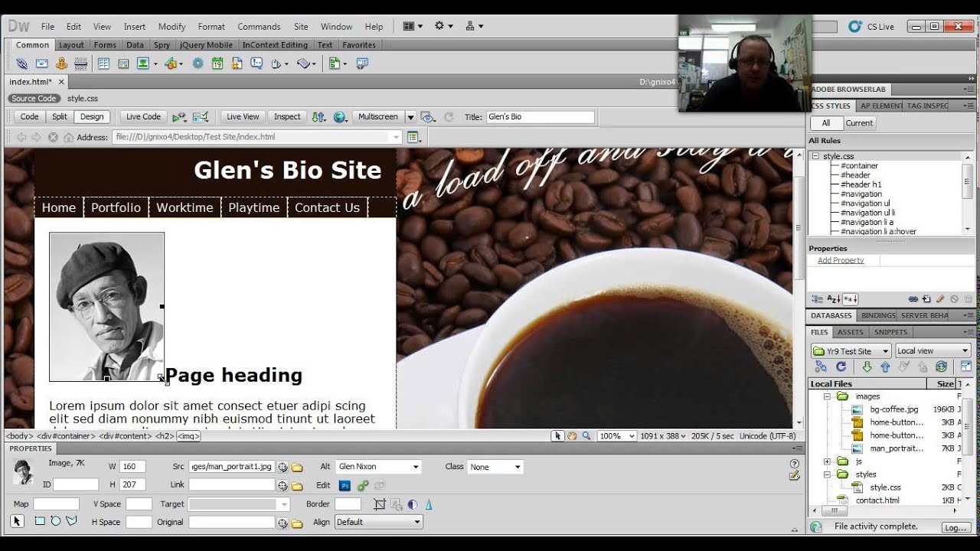Refresh the Files panel

841,367
